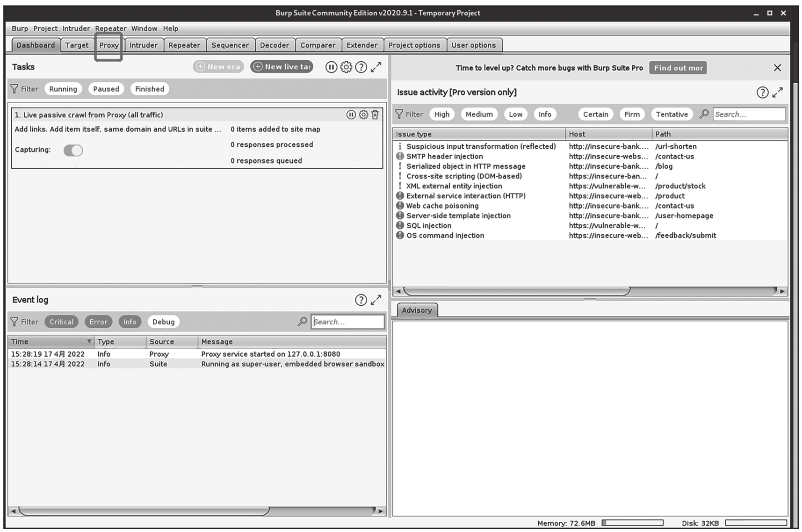Open the Intruder tab

[x=144, y=45]
